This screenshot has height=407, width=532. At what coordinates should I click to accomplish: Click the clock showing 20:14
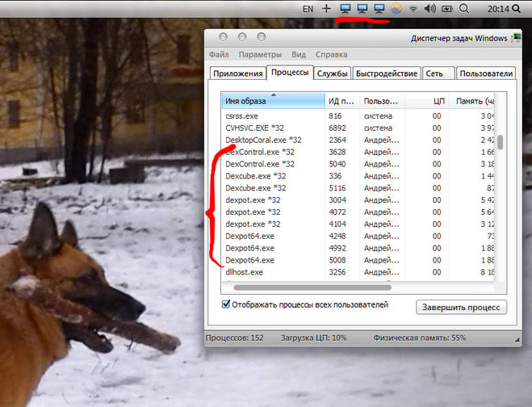tap(498, 9)
